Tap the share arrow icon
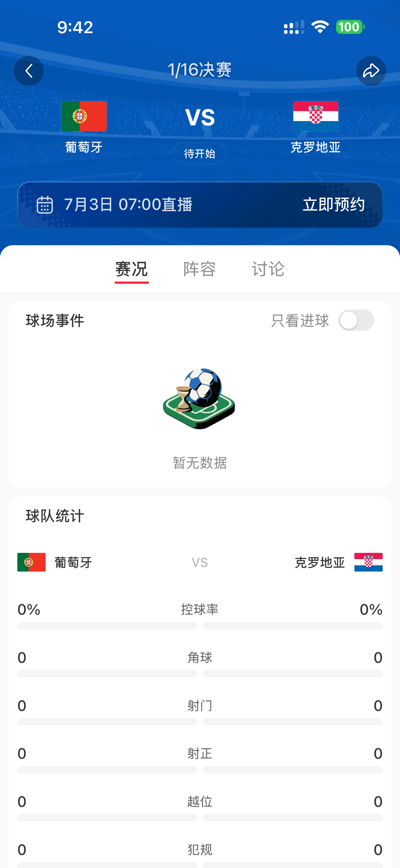 (x=371, y=71)
